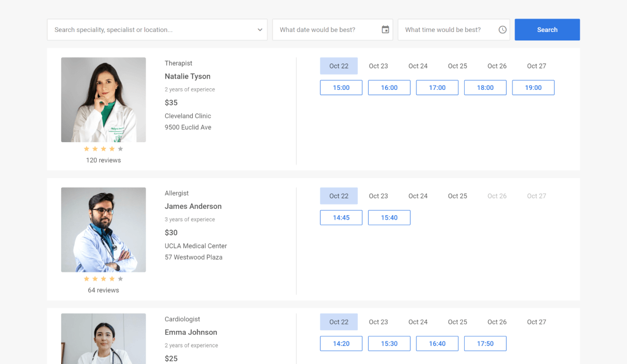Open Emma Johnson's profile photo
The image size is (627, 364).
(103, 339)
